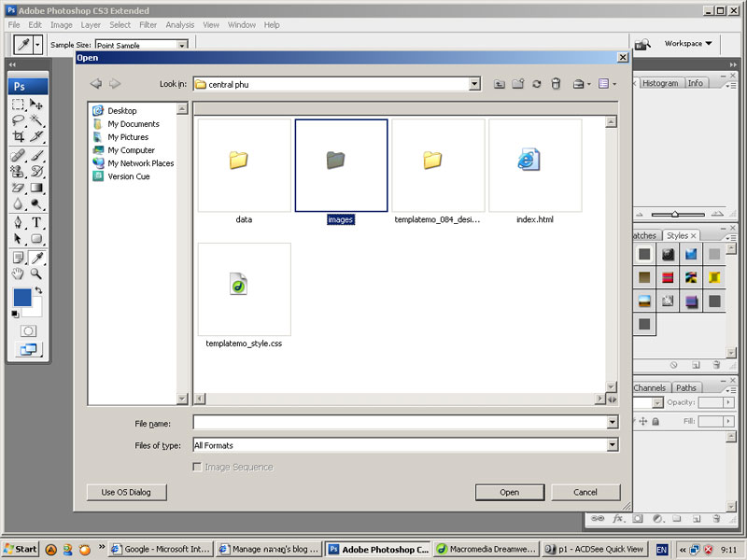
Task: Click the white background color swatch
Action: tap(35, 310)
